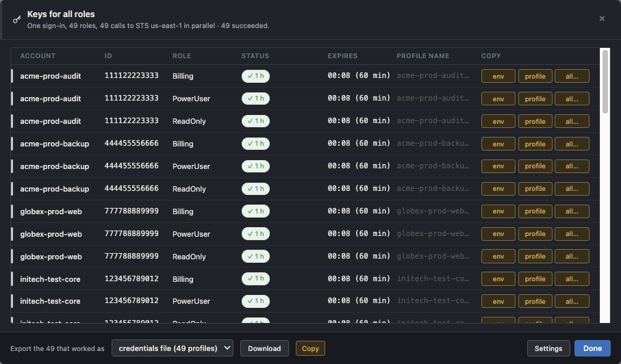The width and height of the screenshot is (621, 364).
Task: Copy env for globex-prod-web ReadOnly
Action: (x=498, y=257)
